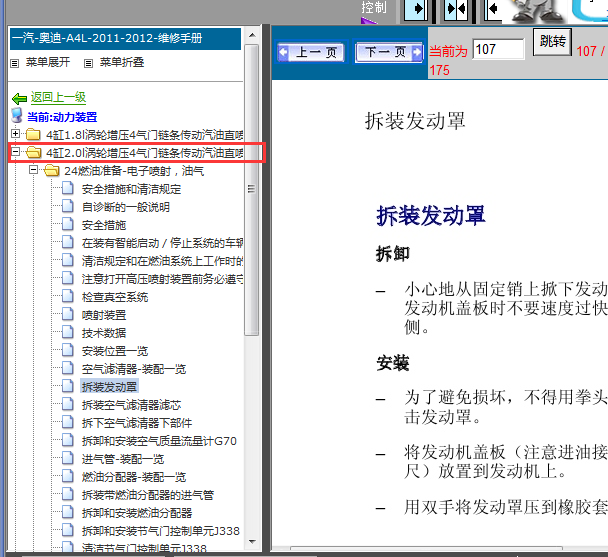Image resolution: width=608 pixels, height=557 pixels.
Task: Open 自诊断的一般说明 page
Action: click(x=126, y=207)
